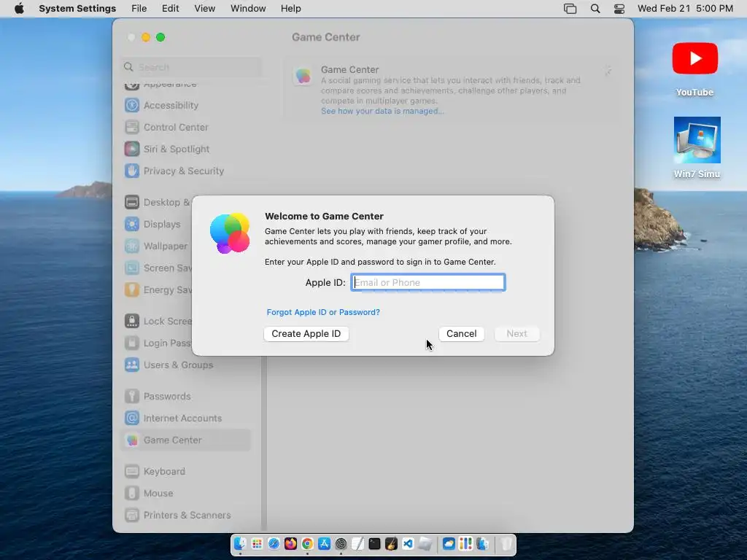Select Internet Accounts in the sidebar
The width and height of the screenshot is (747, 560).
click(x=186, y=419)
